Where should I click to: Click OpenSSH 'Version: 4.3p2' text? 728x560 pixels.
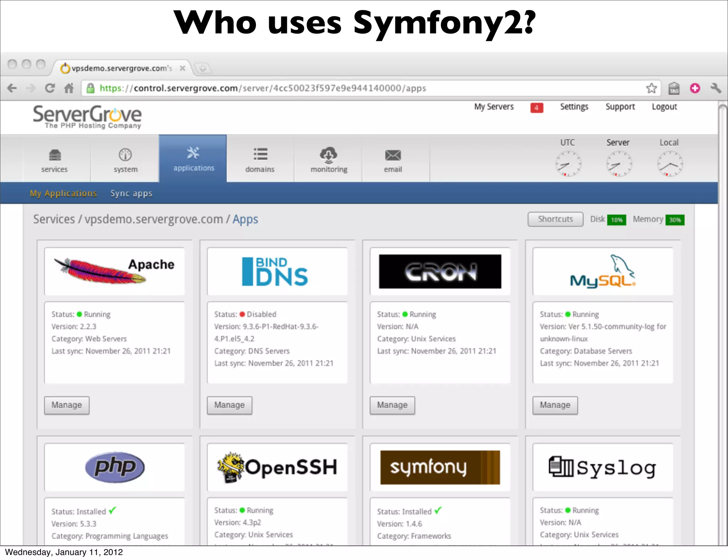point(237,522)
